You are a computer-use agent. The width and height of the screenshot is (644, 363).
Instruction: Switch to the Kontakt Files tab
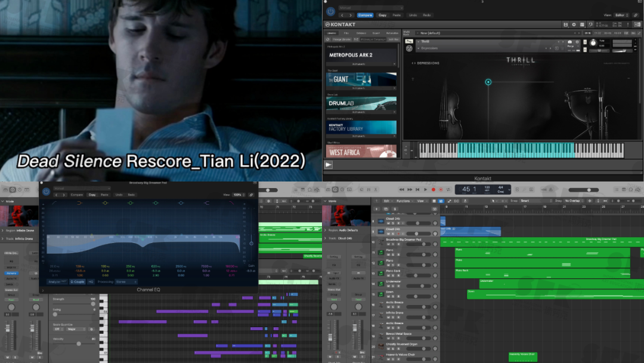[346, 33]
